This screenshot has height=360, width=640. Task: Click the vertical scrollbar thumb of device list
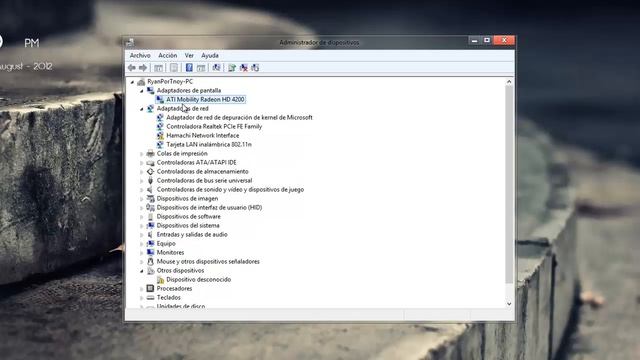509,184
